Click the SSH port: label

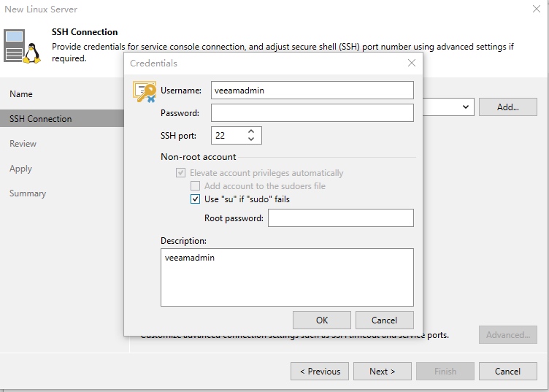coord(179,136)
